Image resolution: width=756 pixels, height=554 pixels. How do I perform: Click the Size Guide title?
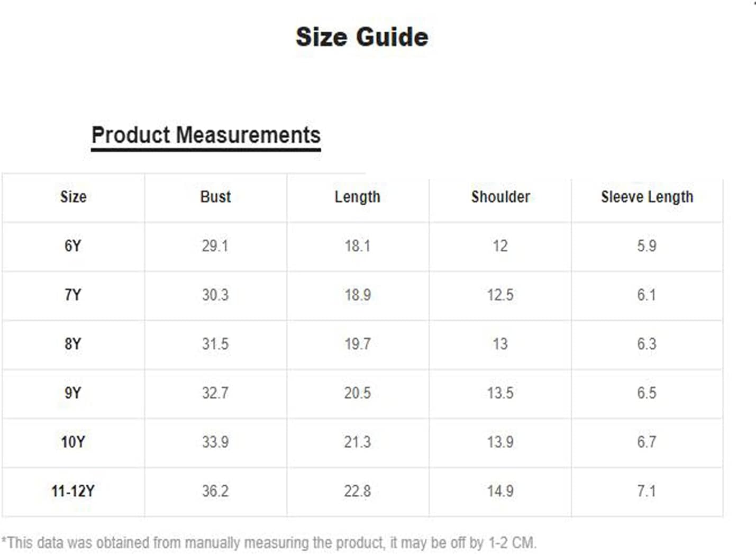(362, 37)
